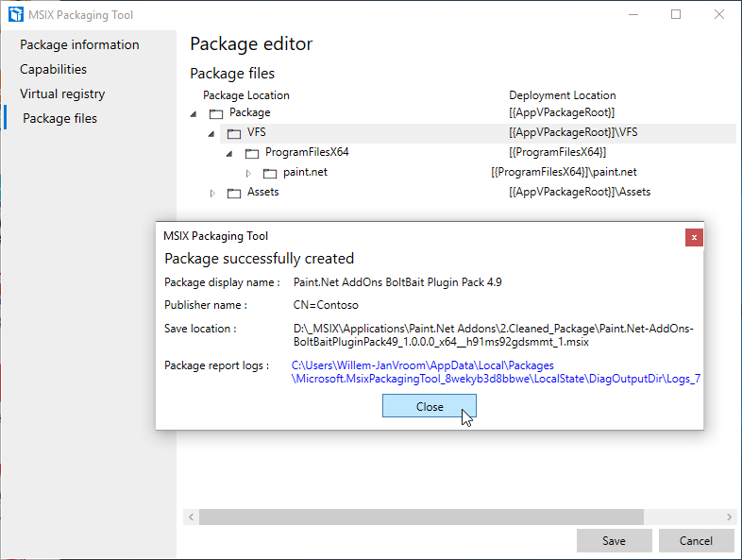
Task: Click the Cancel button
Action: point(698,541)
